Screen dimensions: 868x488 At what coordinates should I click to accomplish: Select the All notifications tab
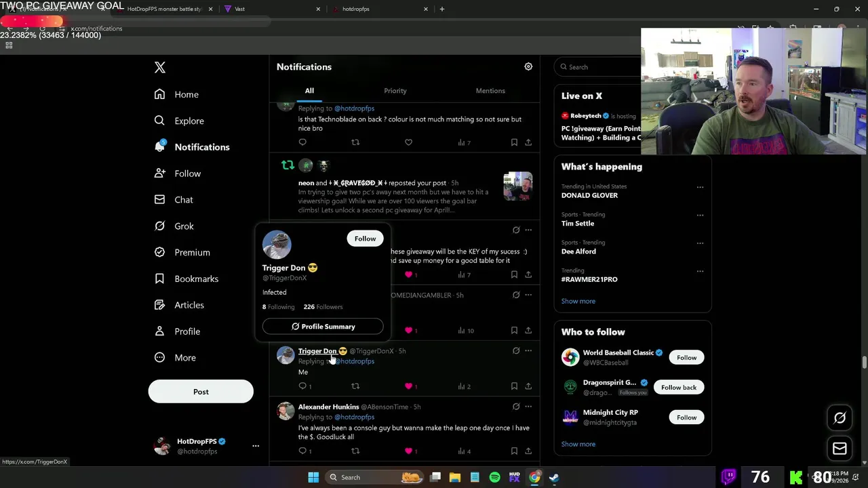tap(309, 91)
